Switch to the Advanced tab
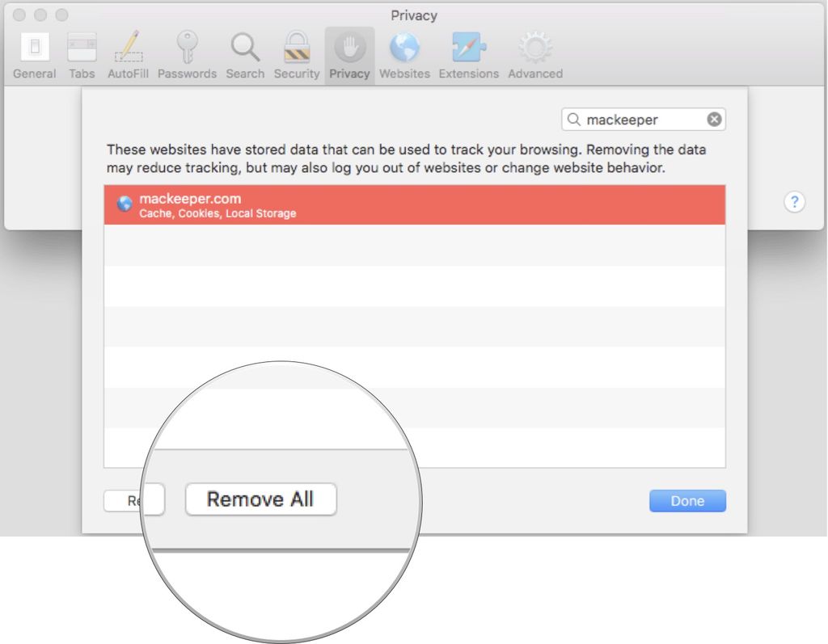Viewport: 828px width, 644px height. tap(534, 48)
